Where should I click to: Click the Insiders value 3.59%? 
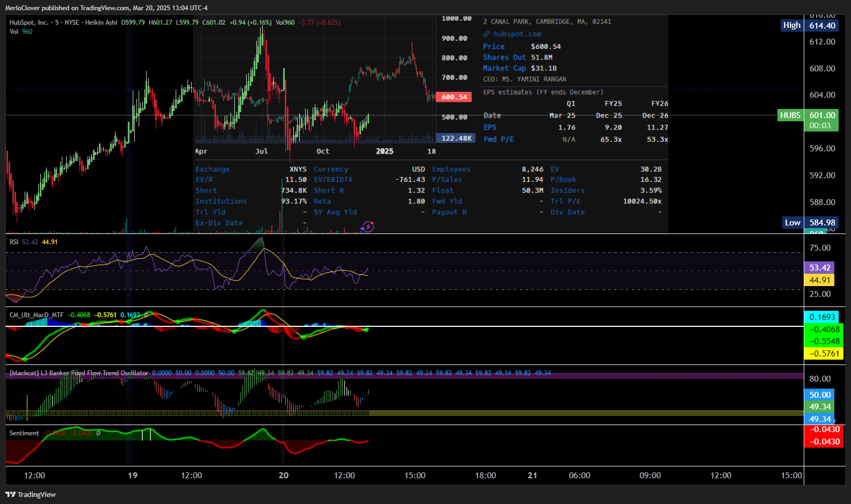pos(651,191)
